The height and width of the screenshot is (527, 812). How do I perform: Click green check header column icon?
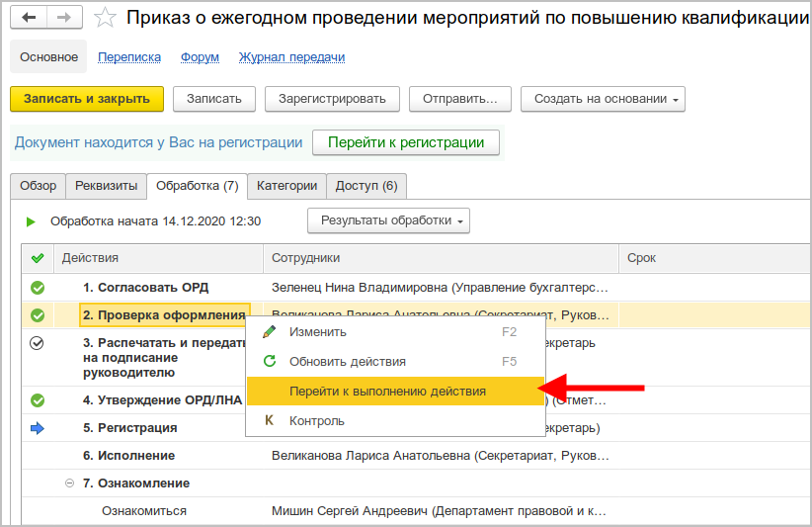pyautogui.click(x=38, y=258)
